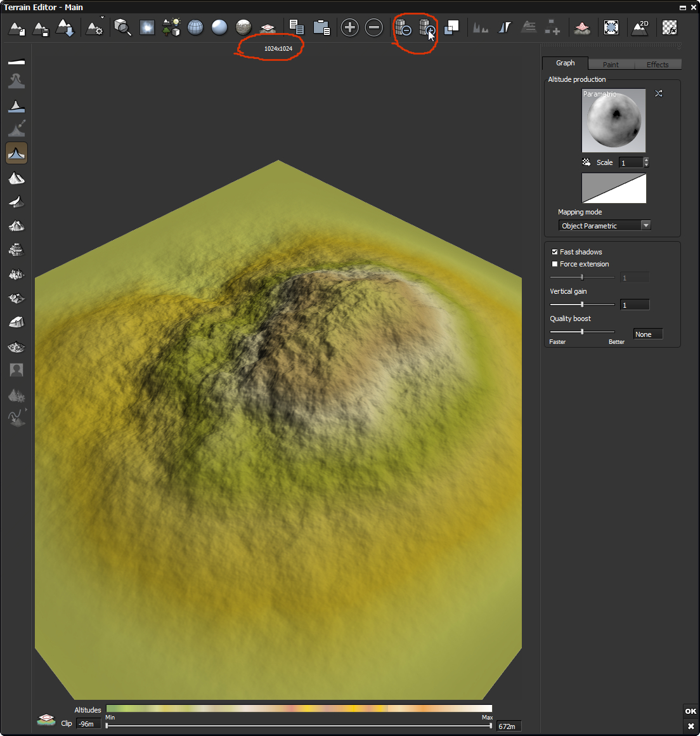Click the Vertical gain value field
The image size is (700, 736).
(634, 305)
